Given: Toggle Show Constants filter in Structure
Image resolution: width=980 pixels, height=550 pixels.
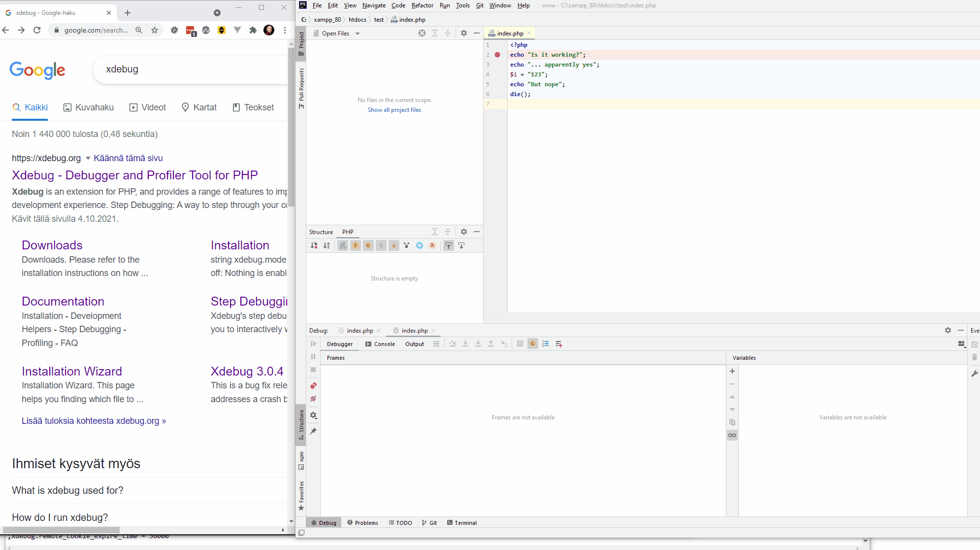Looking at the screenshot, I should (368, 245).
